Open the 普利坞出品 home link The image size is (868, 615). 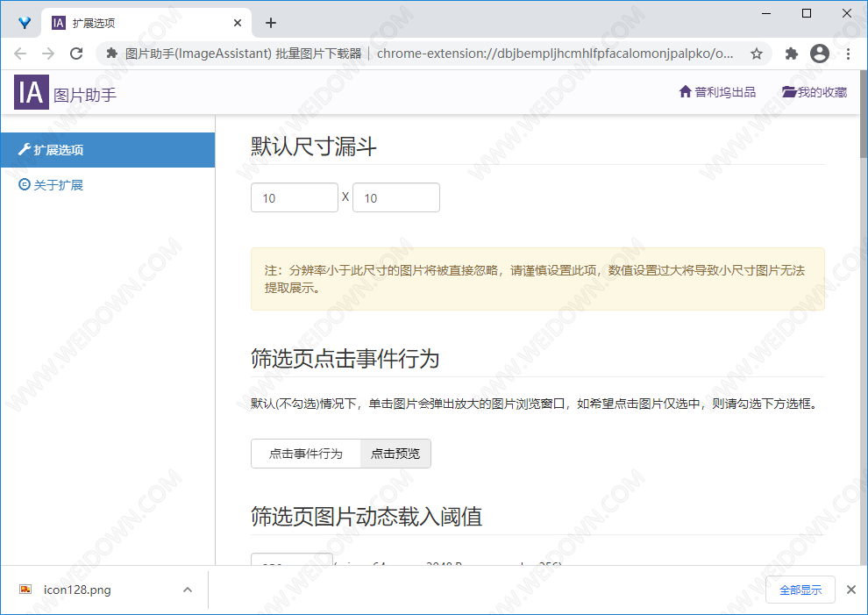coord(717,92)
